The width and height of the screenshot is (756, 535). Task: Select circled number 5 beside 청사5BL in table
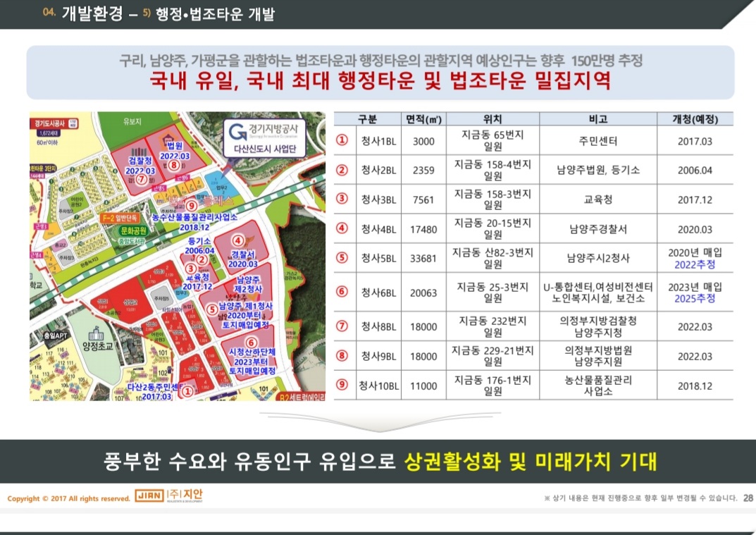342,257
